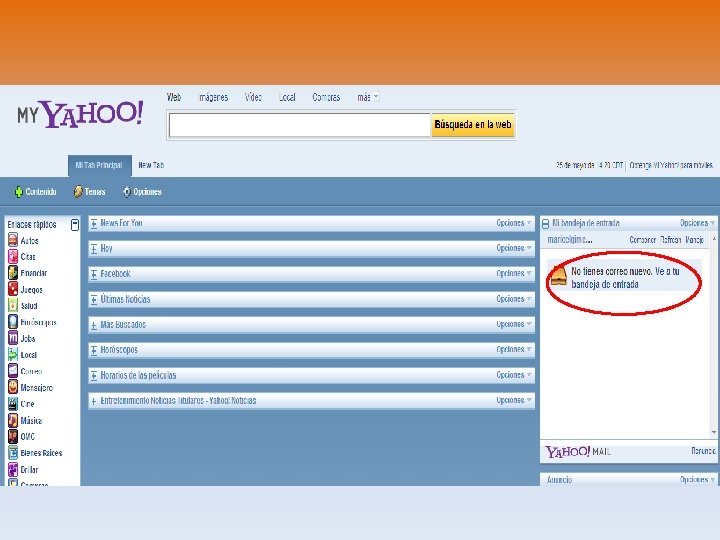Open Opciones dropdown for Entretenimiento Noticias
The width and height of the screenshot is (720, 540).
[514, 400]
